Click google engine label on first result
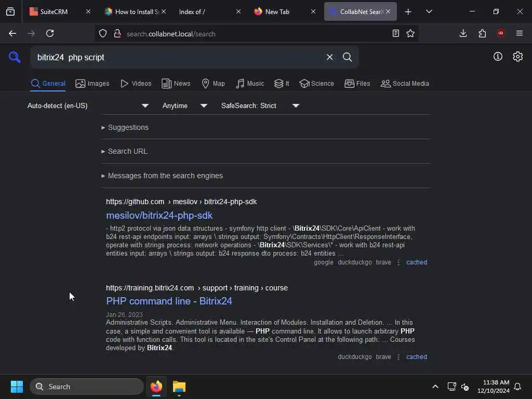The image size is (532, 399). coord(323,262)
